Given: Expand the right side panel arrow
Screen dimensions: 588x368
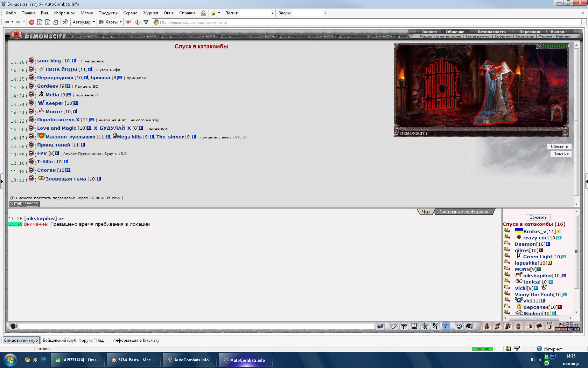Looking at the screenshot, I should tap(586, 182).
